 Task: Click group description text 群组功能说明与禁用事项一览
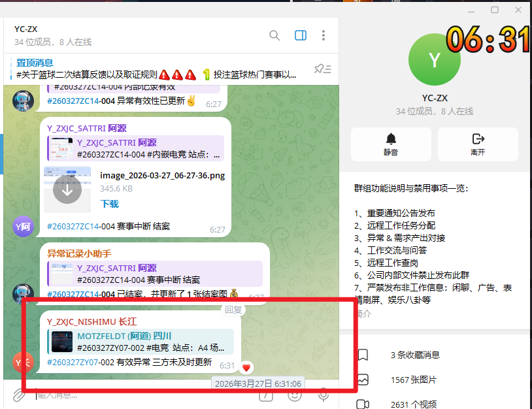[x=411, y=188]
